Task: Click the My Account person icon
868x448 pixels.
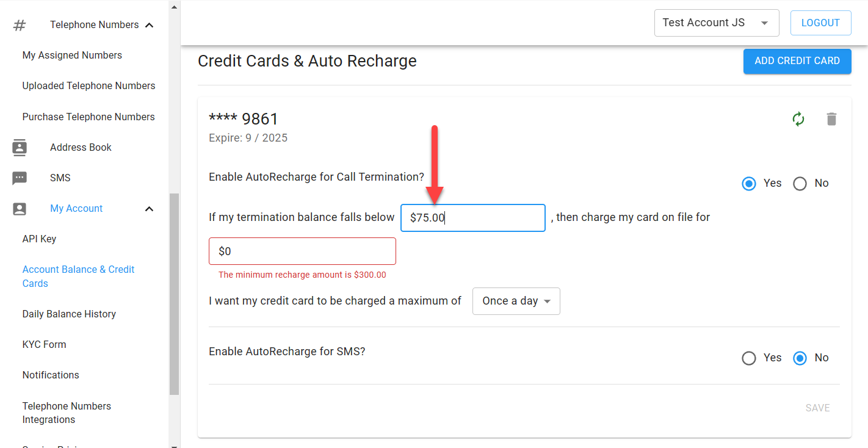Action: click(x=20, y=209)
